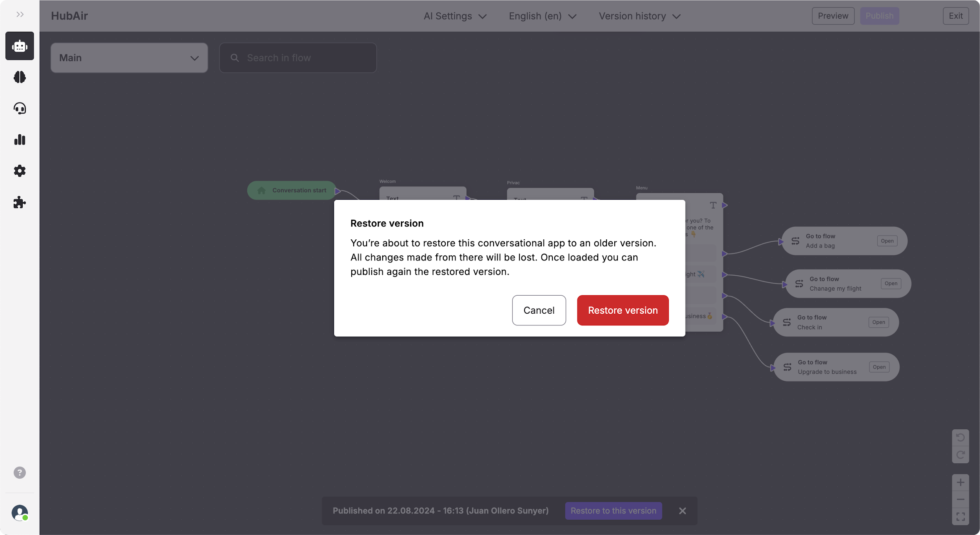Open the Version history menu
980x535 pixels.
tap(639, 16)
